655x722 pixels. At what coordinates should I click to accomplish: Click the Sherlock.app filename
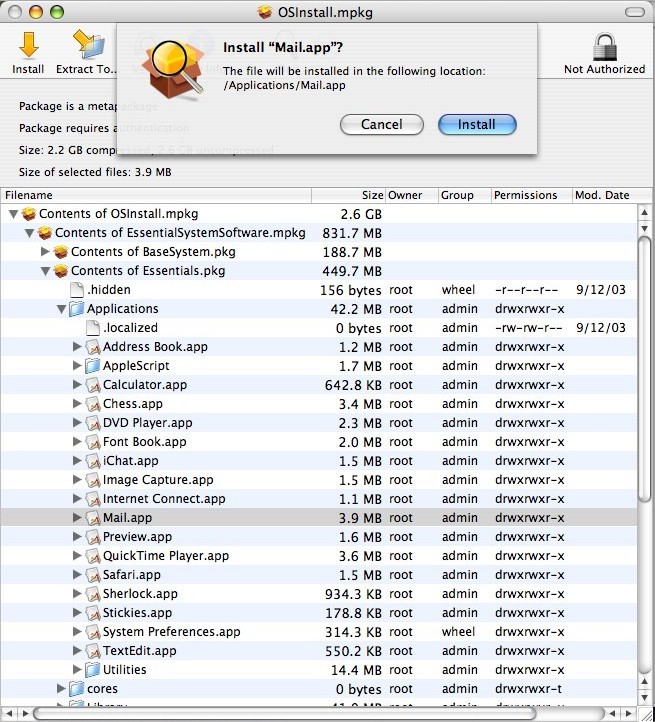(140, 594)
